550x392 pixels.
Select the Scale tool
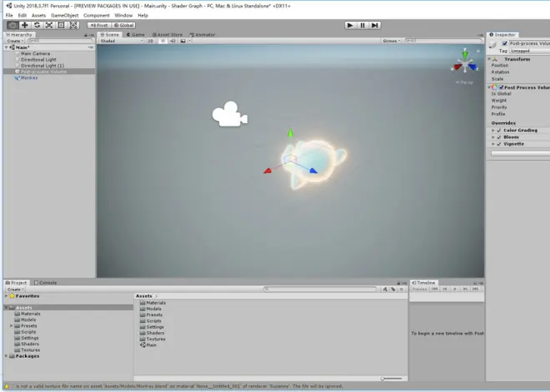pos(49,25)
